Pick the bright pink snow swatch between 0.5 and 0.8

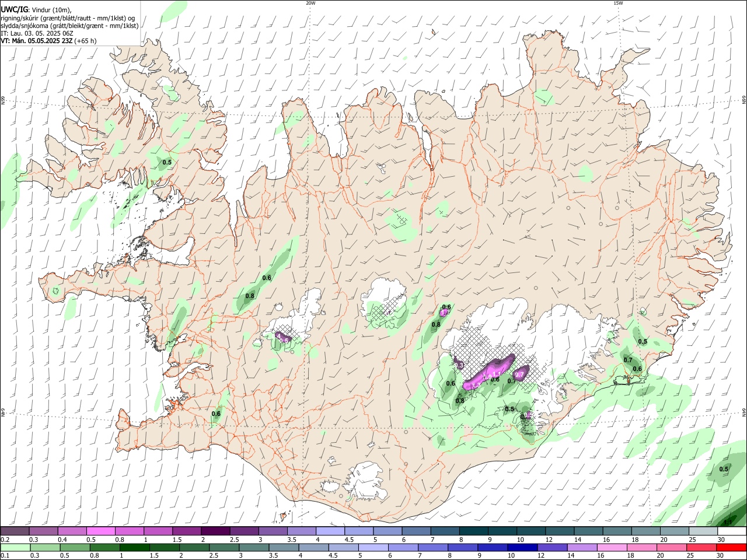point(101,531)
